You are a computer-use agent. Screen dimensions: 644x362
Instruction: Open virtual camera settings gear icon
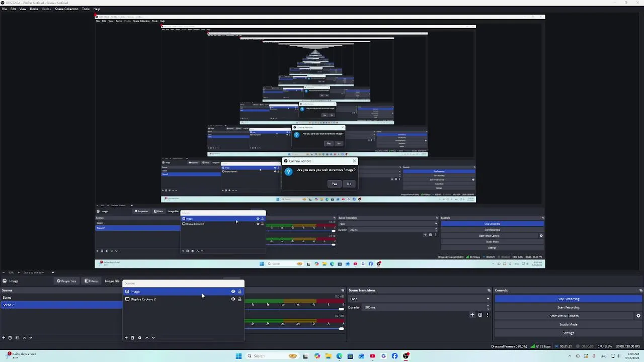[x=638, y=316]
